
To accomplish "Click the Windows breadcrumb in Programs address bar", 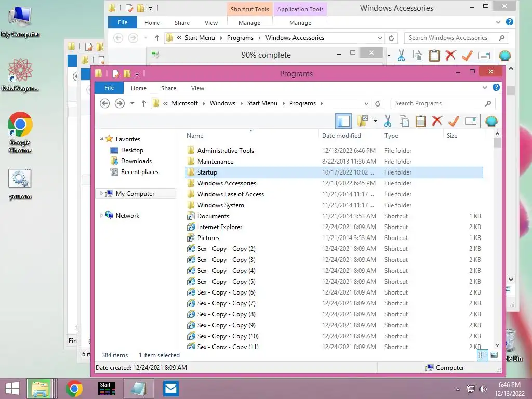I will 222,103.
